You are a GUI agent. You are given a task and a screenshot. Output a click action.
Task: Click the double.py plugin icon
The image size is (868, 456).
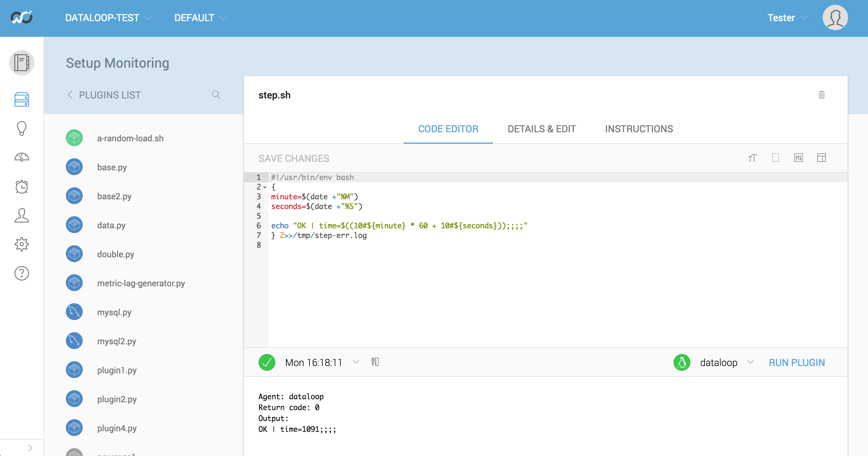point(74,254)
